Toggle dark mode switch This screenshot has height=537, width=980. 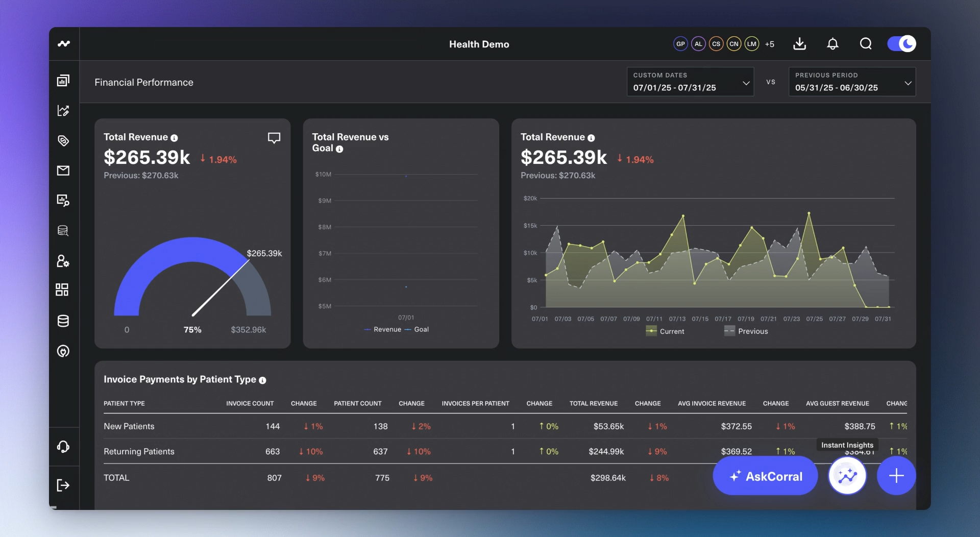point(901,44)
